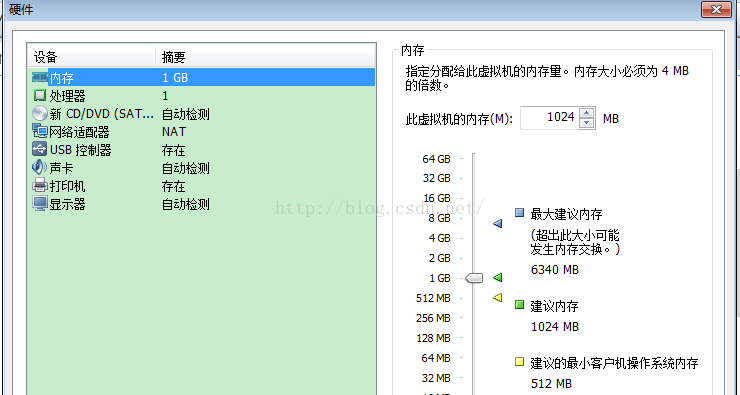Click the 6340 MB maximum memory value
Image resolution: width=740 pixels, height=395 pixels.
555,270
